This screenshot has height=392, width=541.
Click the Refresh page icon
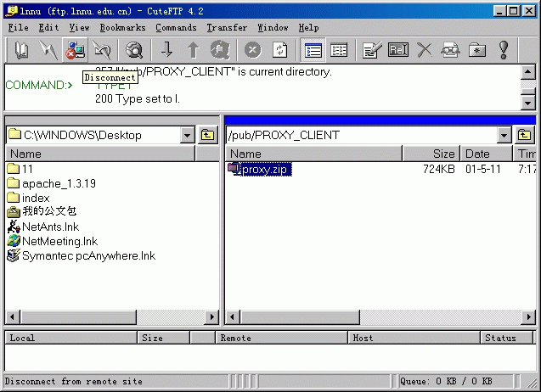(279, 50)
